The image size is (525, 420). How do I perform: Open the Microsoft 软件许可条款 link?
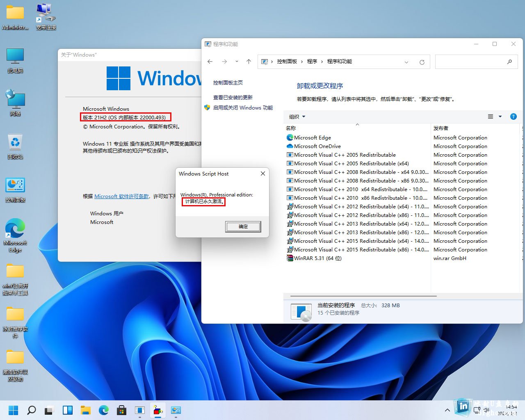point(121,196)
